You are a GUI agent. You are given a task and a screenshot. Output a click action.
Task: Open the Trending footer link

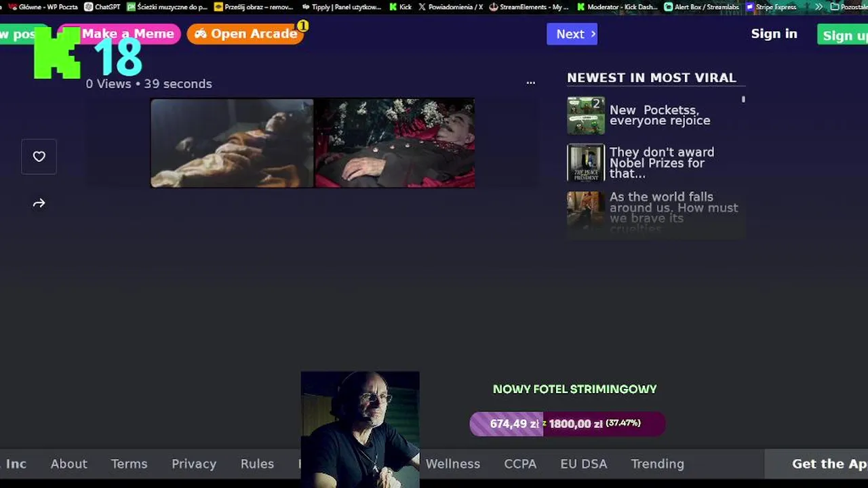click(x=658, y=464)
